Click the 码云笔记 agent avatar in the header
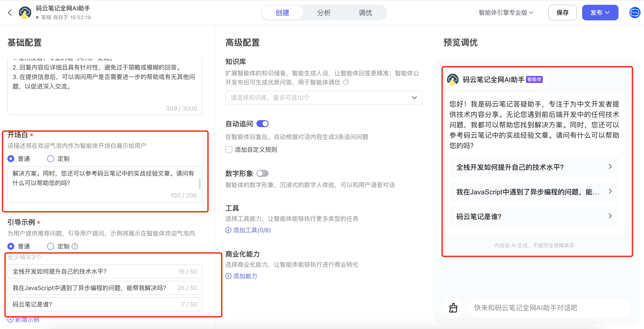This screenshot has width=644, height=329. (x=25, y=12)
